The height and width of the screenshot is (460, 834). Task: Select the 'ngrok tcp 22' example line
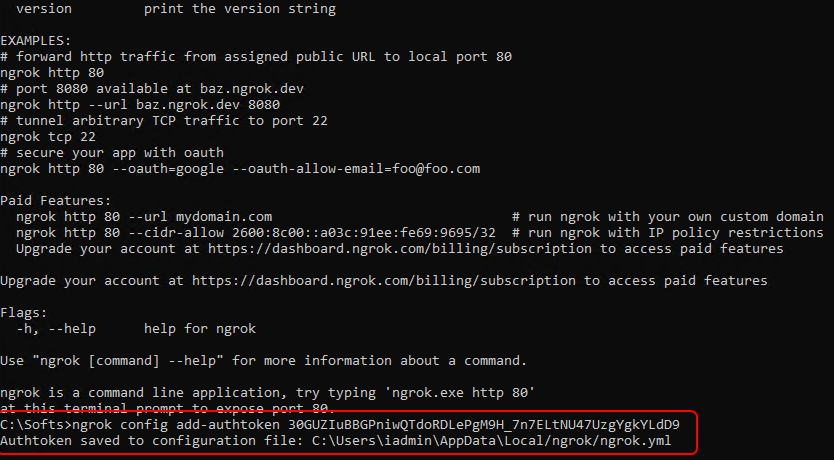click(48, 136)
